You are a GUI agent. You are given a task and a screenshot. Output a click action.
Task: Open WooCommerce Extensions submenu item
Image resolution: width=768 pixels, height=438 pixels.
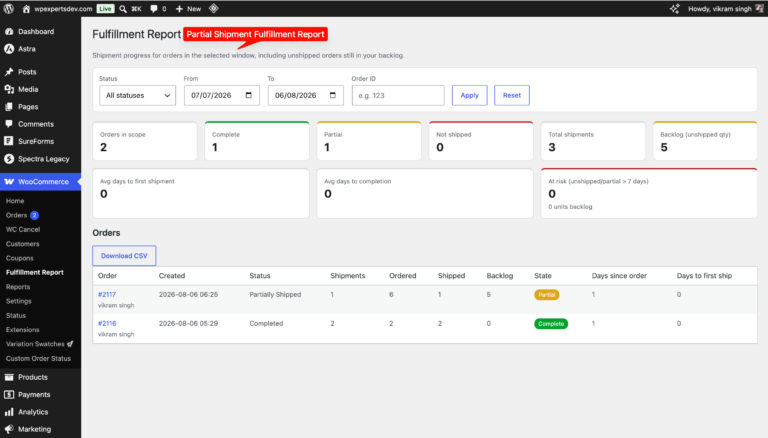point(23,330)
